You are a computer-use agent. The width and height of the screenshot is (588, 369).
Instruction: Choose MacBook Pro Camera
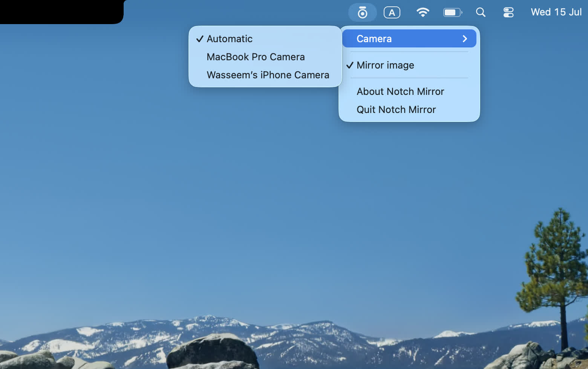point(265,57)
